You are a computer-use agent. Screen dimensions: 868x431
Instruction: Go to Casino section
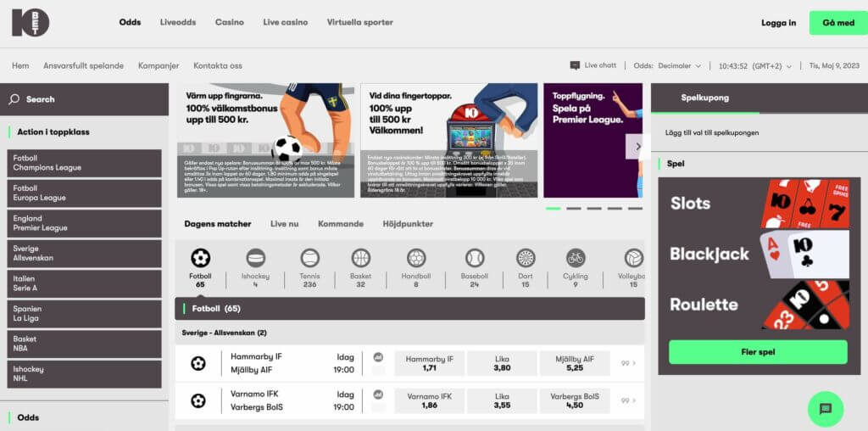(x=230, y=23)
